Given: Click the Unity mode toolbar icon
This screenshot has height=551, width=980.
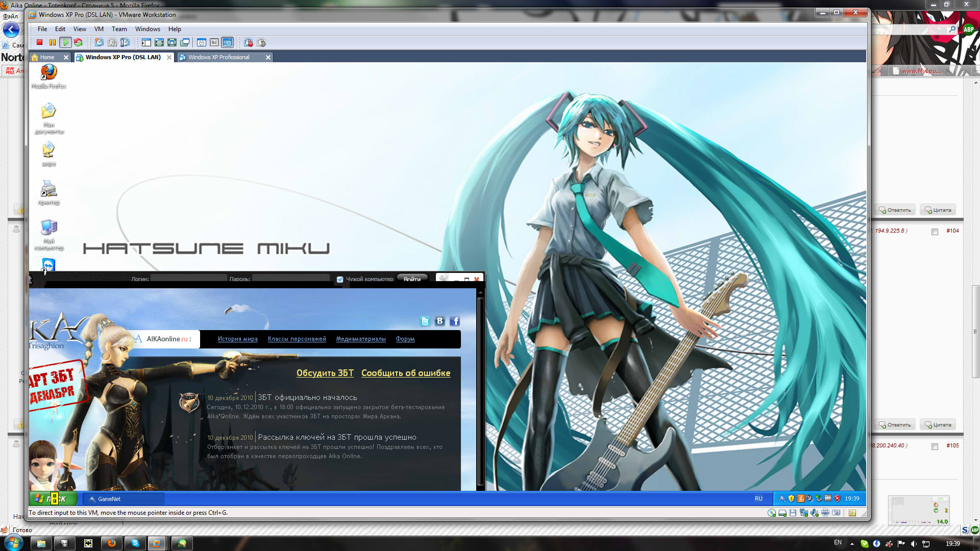Looking at the screenshot, I should 185,43.
